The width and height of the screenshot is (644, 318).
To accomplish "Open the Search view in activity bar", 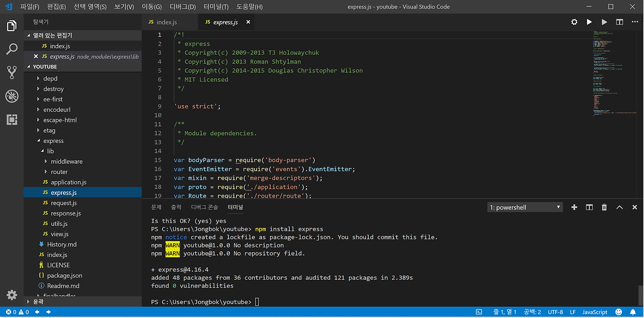I will pyautogui.click(x=12, y=49).
